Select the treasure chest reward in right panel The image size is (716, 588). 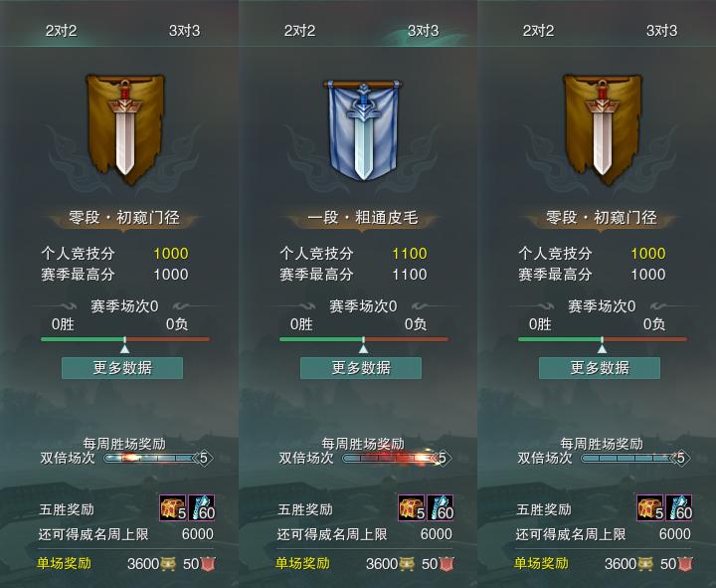650,507
